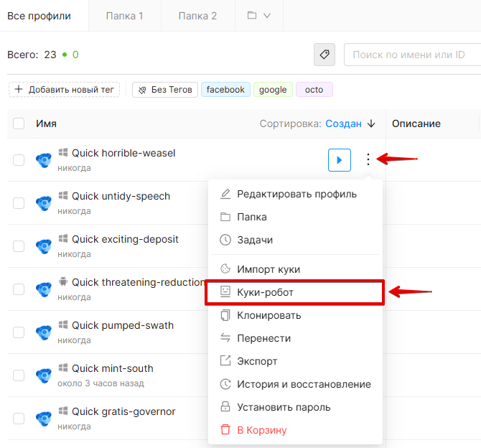Click Добавить новый тег button

coord(64,90)
